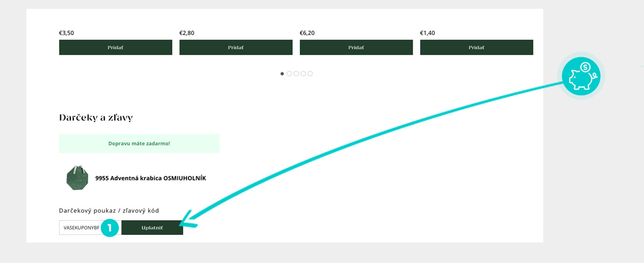Viewport: 644px width, 263px height.
Task: Add the €3,50 product with Pridať
Action: point(115,47)
